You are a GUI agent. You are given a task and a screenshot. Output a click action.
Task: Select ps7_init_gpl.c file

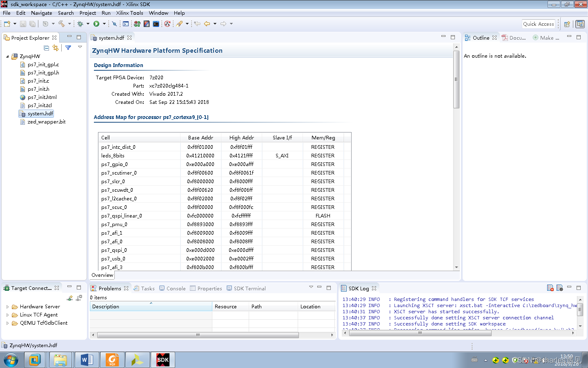pyautogui.click(x=43, y=65)
